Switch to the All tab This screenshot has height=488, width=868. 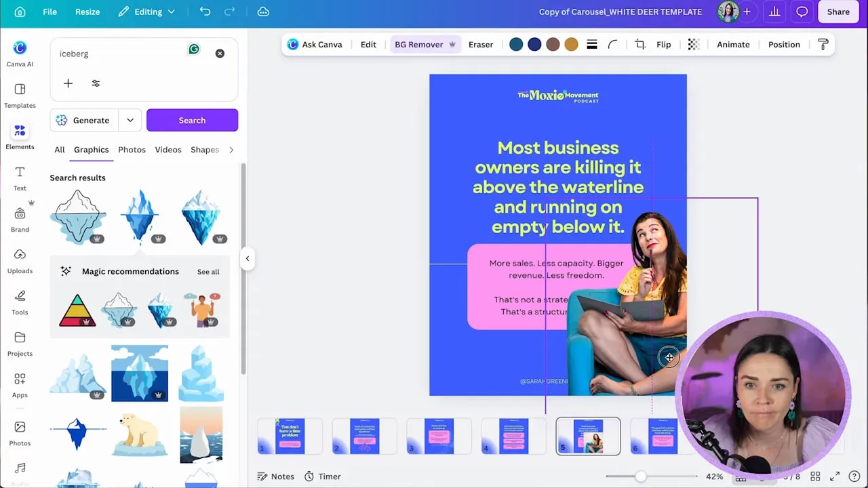tap(60, 150)
